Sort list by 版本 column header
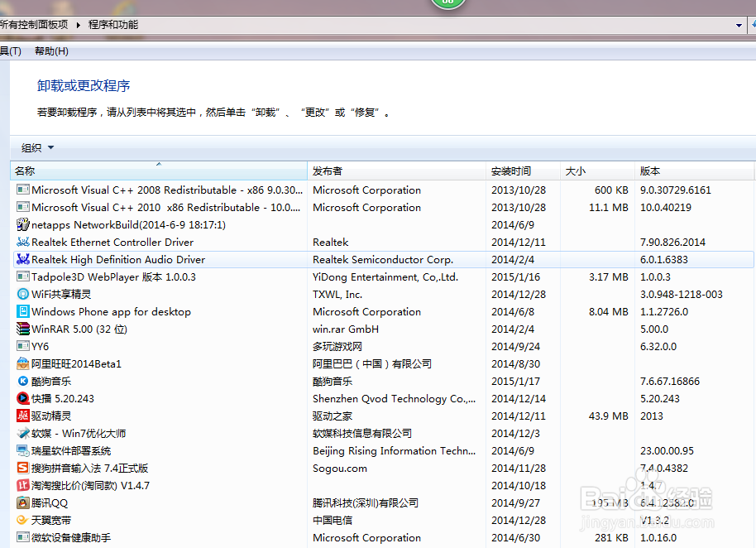 694,171
